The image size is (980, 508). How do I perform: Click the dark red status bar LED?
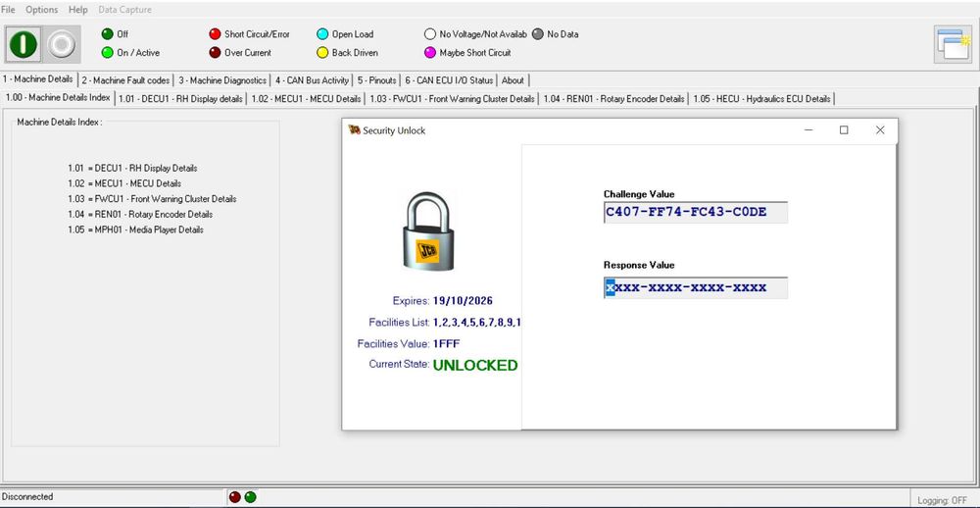(235, 497)
